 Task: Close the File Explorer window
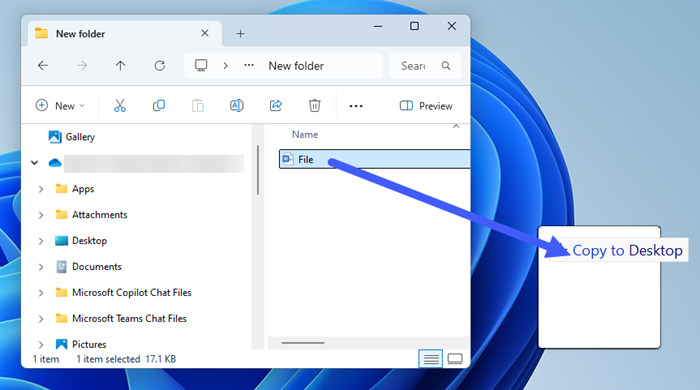click(451, 26)
